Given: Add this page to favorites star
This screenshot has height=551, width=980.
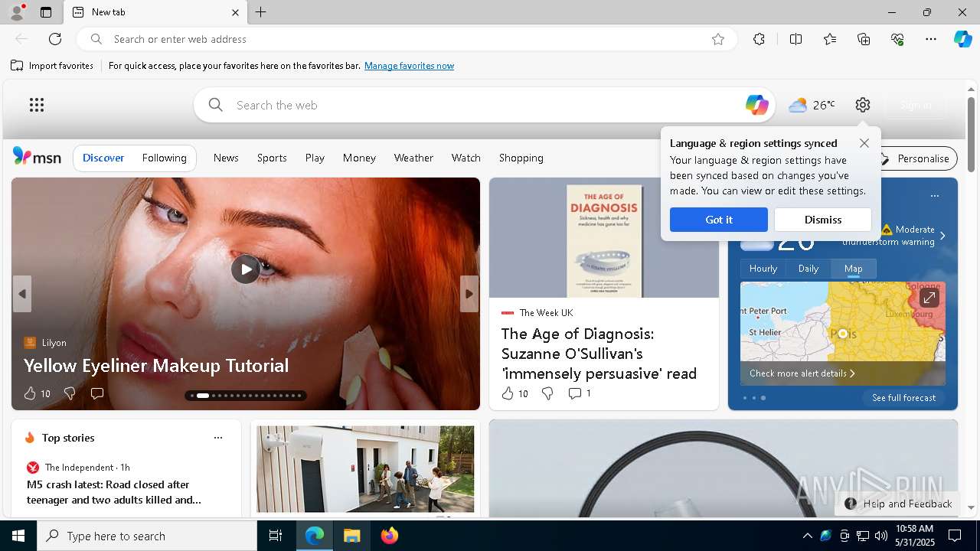Looking at the screenshot, I should coord(718,39).
